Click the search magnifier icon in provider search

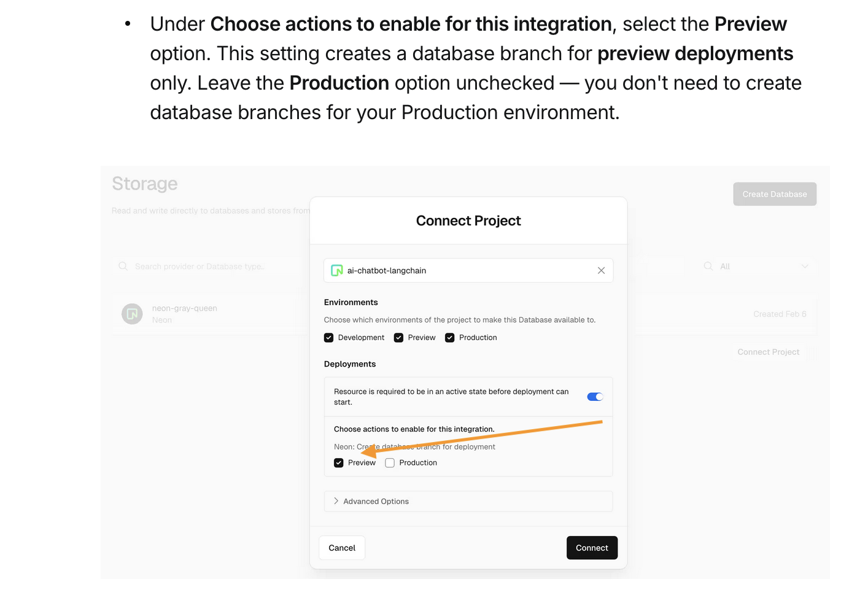tap(123, 266)
